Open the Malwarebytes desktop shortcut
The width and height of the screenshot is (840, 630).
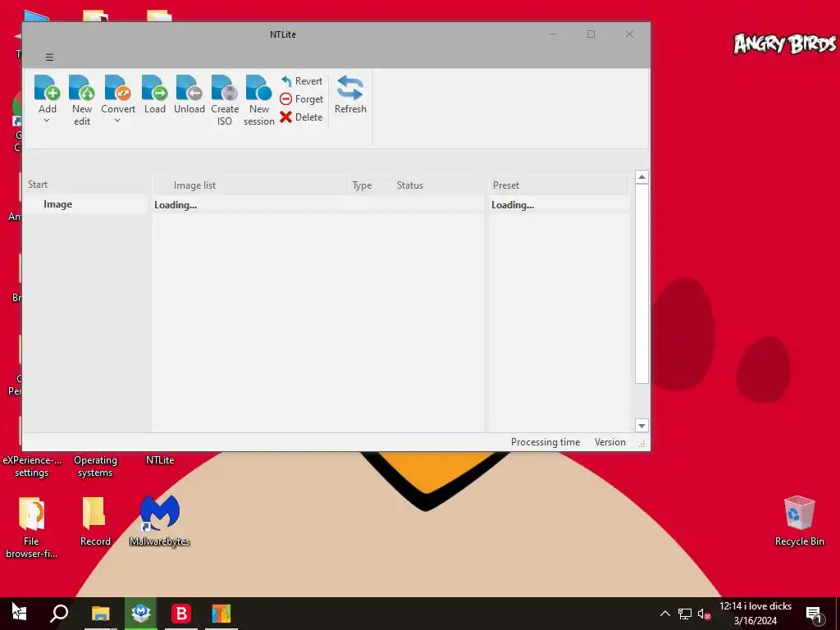point(160,521)
